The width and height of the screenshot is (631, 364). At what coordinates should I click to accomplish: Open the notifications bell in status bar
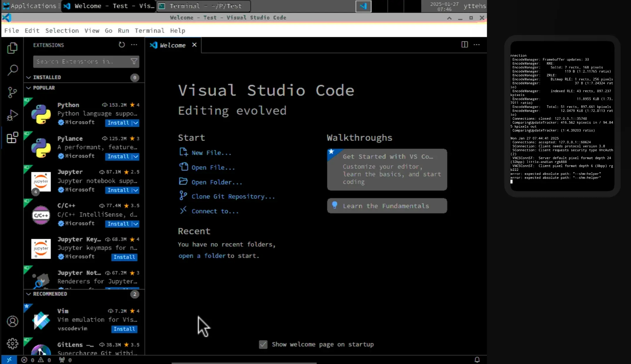click(x=477, y=360)
